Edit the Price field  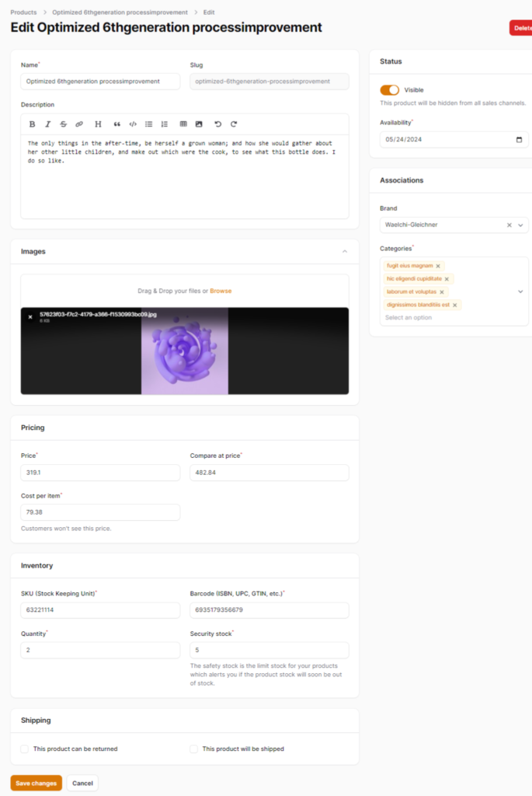coord(100,472)
